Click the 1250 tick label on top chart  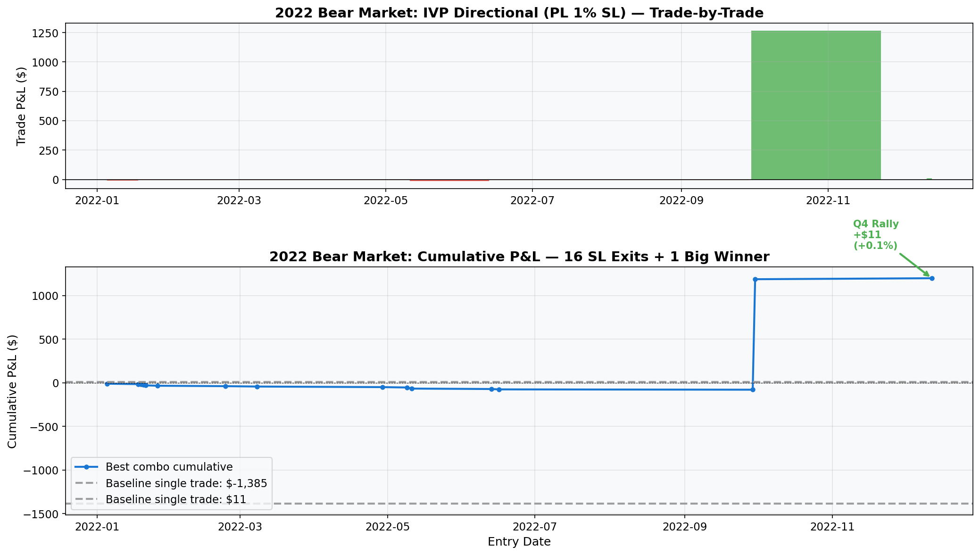tap(45, 33)
